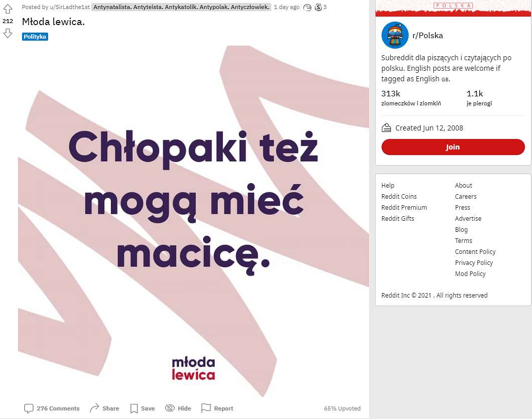
Task: Open u/SirLadthe1st user profile
Action: pyautogui.click(x=70, y=7)
